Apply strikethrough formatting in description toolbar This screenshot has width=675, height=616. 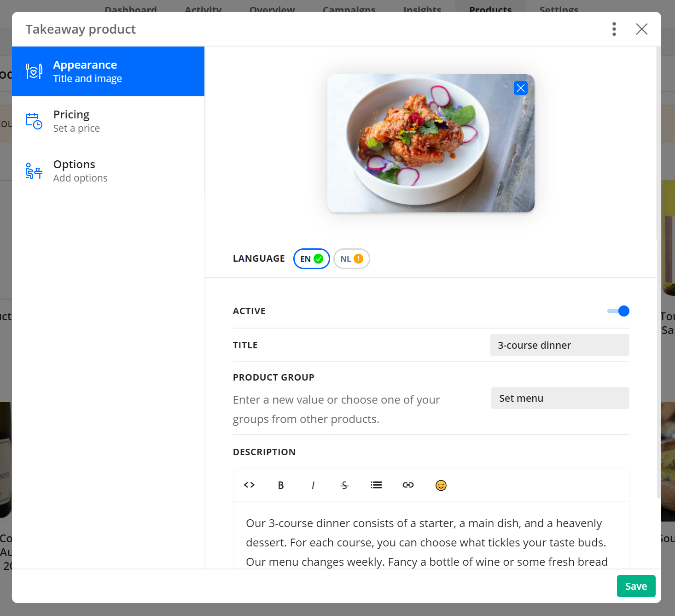tap(344, 485)
